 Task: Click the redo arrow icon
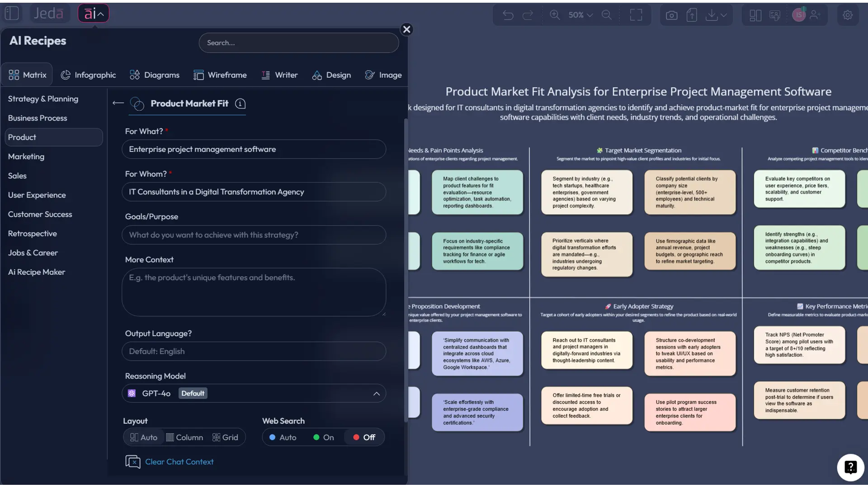click(x=528, y=14)
